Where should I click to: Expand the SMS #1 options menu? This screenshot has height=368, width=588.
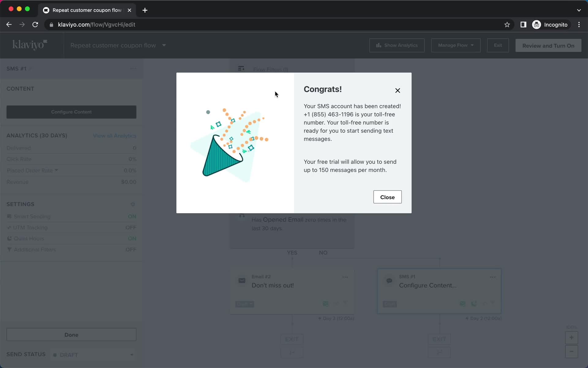point(133,68)
